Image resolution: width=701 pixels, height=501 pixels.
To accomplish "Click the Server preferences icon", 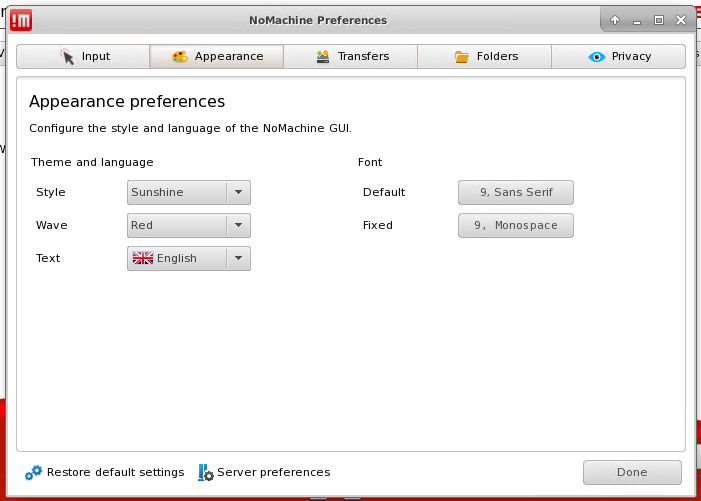I will [x=206, y=472].
